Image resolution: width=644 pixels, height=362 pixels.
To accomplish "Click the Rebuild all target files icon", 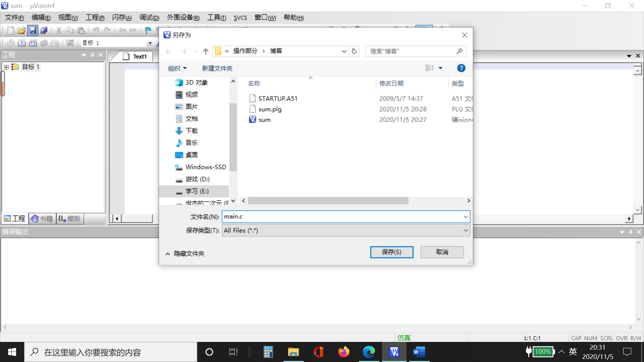I will point(33,43).
